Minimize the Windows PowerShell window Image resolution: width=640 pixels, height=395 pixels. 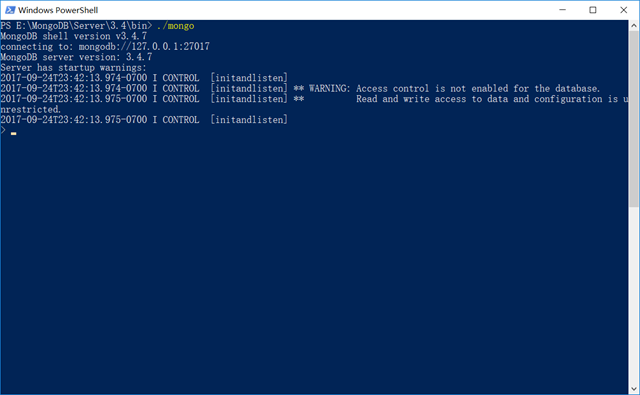[x=562, y=10]
